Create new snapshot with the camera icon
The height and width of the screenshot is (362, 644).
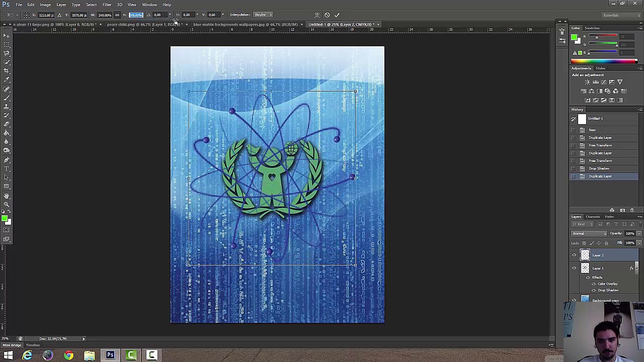click(x=622, y=210)
